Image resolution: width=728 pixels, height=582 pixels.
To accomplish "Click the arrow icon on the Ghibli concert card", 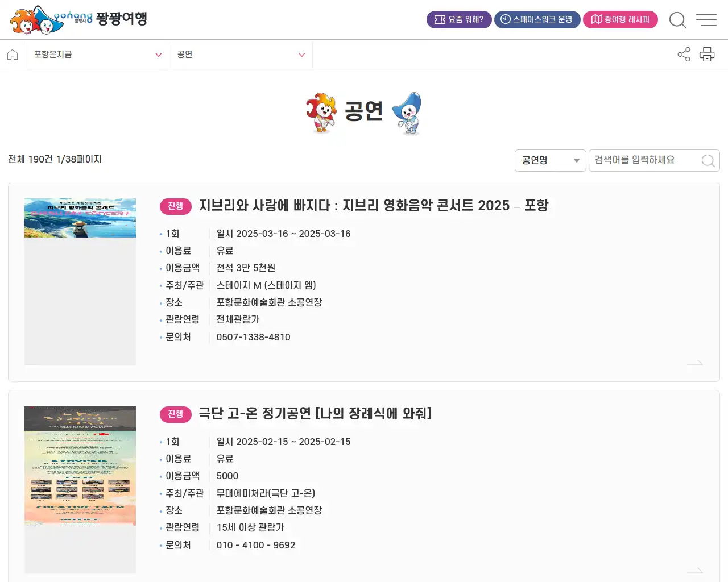I will coord(695,364).
